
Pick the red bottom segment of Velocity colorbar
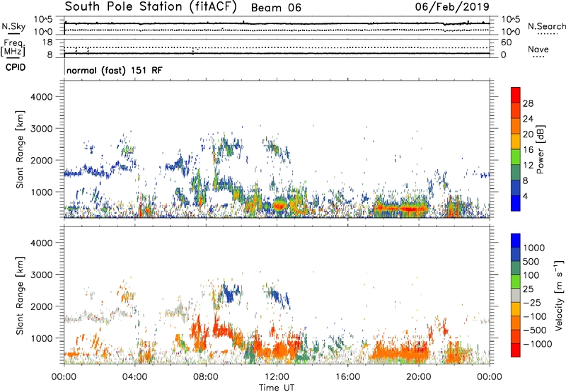[x=516, y=350]
